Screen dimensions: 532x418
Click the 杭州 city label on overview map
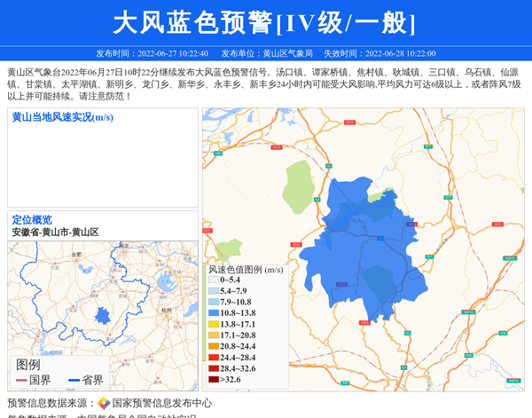pyautogui.click(x=167, y=310)
